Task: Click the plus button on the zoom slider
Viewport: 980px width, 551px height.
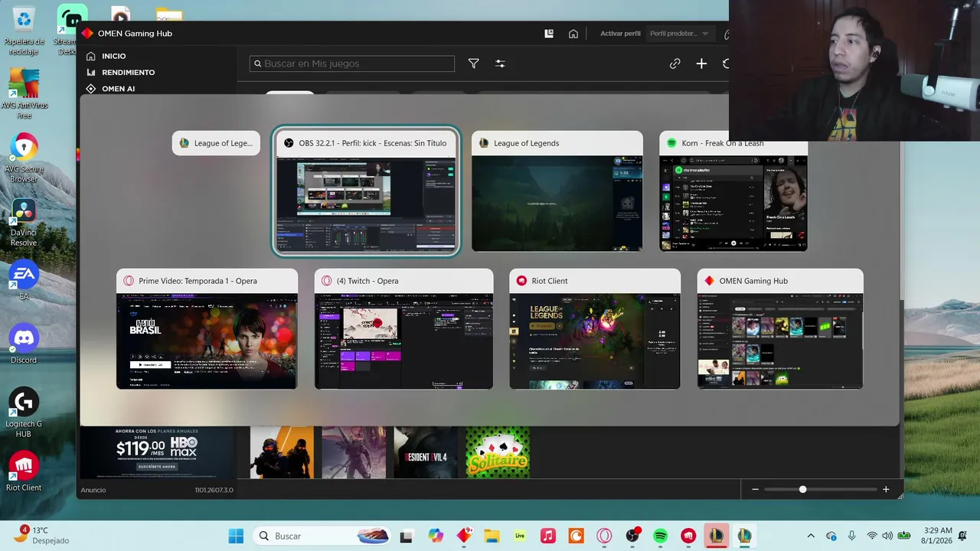Action: (886, 489)
